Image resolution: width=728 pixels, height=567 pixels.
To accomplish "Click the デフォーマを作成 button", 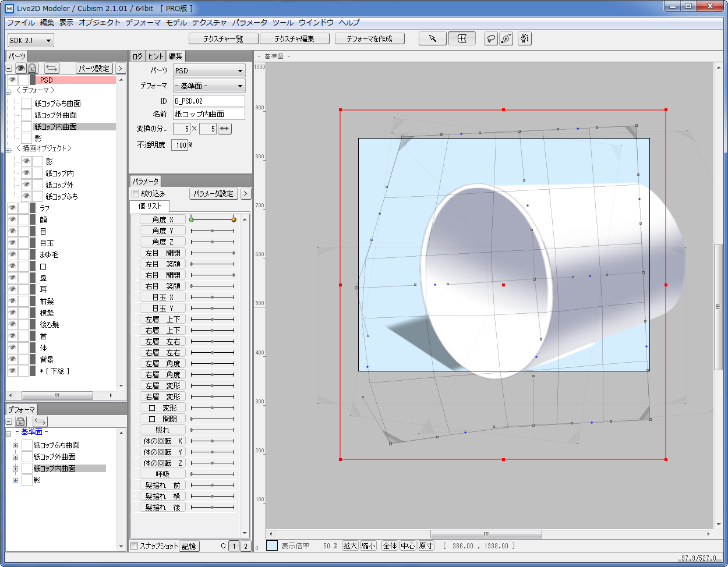I will pos(369,39).
